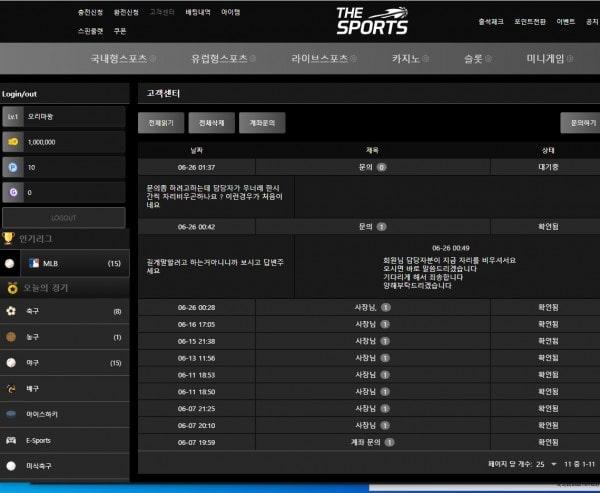Click the hockey puck icon for 아이스하키
Screen dimensions: 600x493
[11, 414]
